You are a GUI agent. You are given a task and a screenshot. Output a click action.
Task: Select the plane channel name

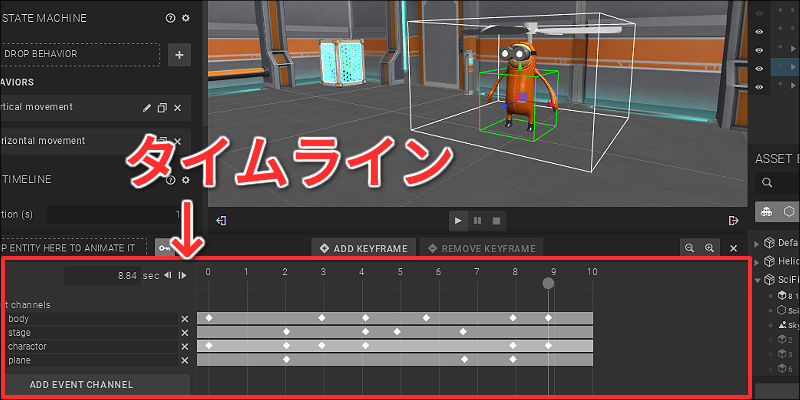coord(19,360)
